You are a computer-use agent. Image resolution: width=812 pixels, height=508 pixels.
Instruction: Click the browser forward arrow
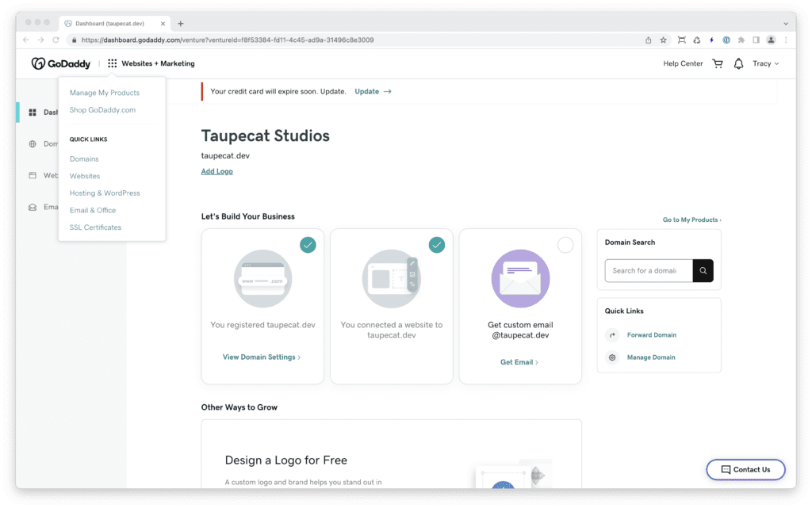(41, 40)
